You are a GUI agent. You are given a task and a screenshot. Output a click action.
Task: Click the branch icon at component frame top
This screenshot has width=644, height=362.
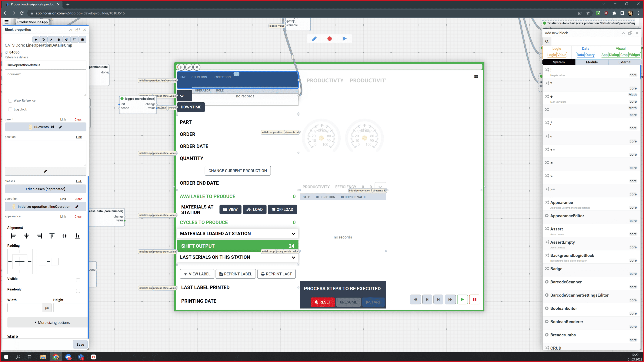181,67
